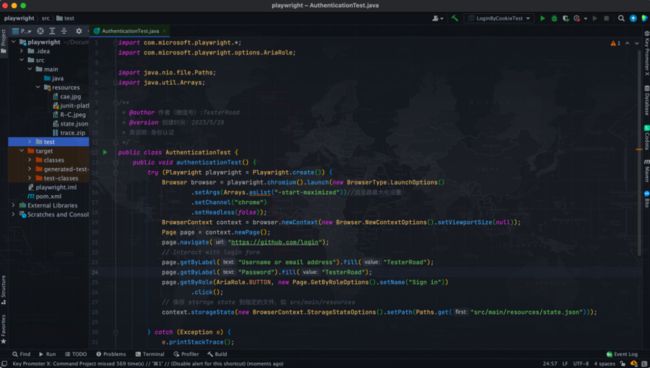Image resolution: width=650 pixels, height=368 pixels.
Task: Toggle the Project tool window side tab
Action: click(x=3, y=41)
